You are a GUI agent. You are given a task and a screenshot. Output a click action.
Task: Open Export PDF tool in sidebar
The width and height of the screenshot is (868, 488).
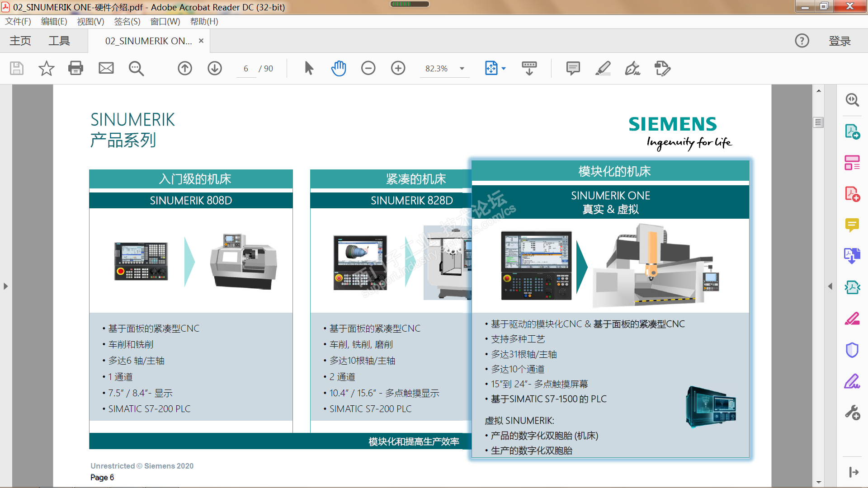point(852,132)
